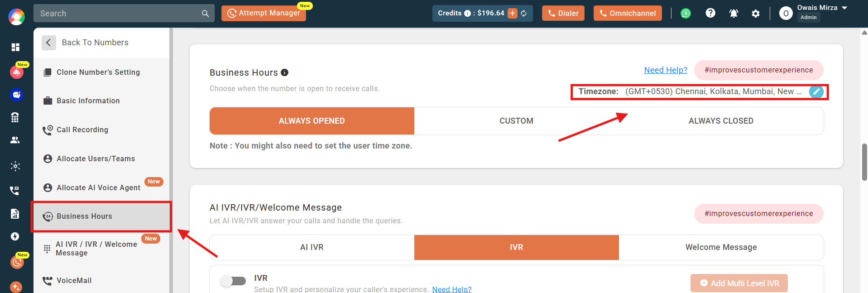Open the chat bubble icon in sidebar
Image resolution: width=868 pixels, height=293 pixels.
click(17, 95)
